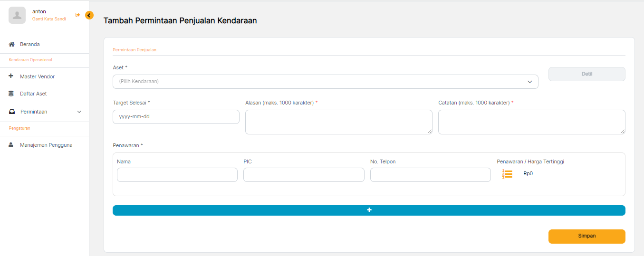Click the Ganti Kata Sandi link
Image resolution: width=644 pixels, height=256 pixels.
(x=49, y=19)
